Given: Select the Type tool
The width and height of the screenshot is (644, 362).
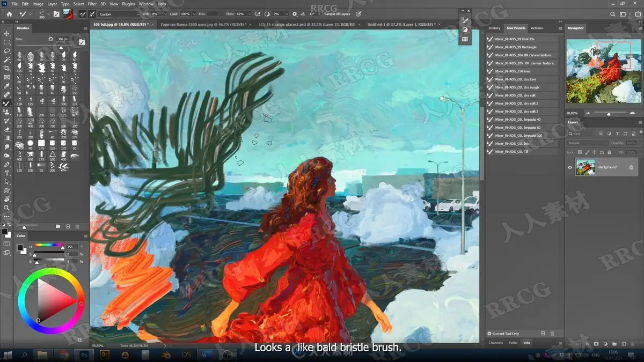Looking at the screenshot, I should (x=7, y=173).
